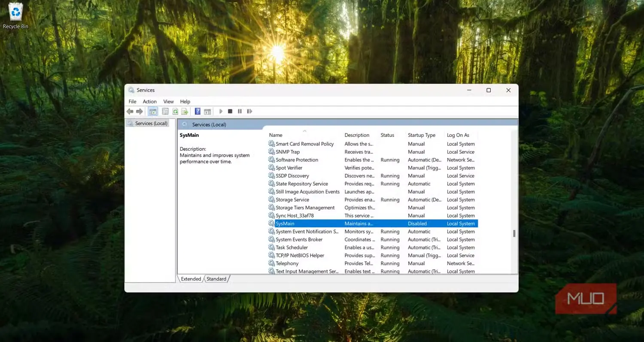Image resolution: width=644 pixels, height=342 pixels.
Task: Select the Spot Verifier service
Action: click(373, 168)
